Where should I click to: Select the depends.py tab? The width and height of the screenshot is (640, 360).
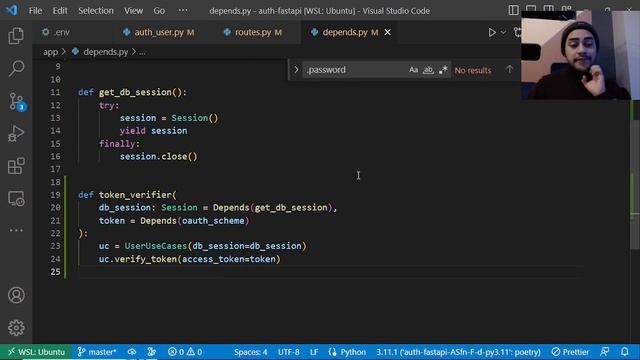tap(344, 32)
